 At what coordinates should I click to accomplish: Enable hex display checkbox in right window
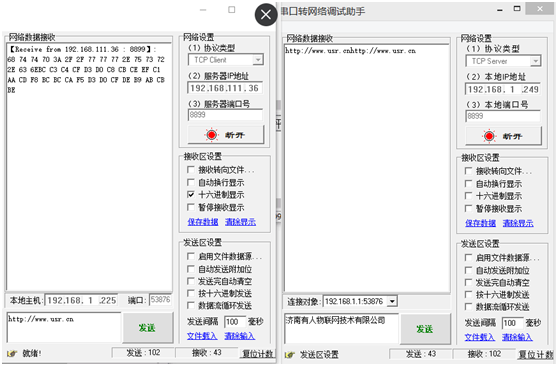pyautogui.click(x=469, y=196)
